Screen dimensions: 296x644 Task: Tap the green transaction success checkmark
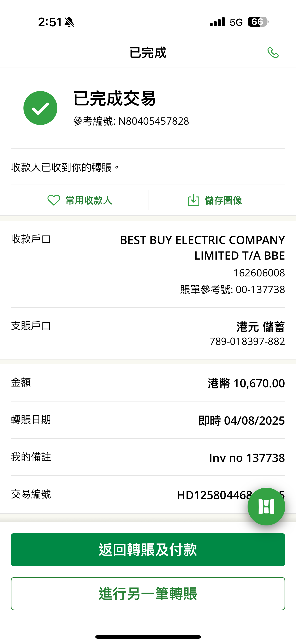pos(40,108)
